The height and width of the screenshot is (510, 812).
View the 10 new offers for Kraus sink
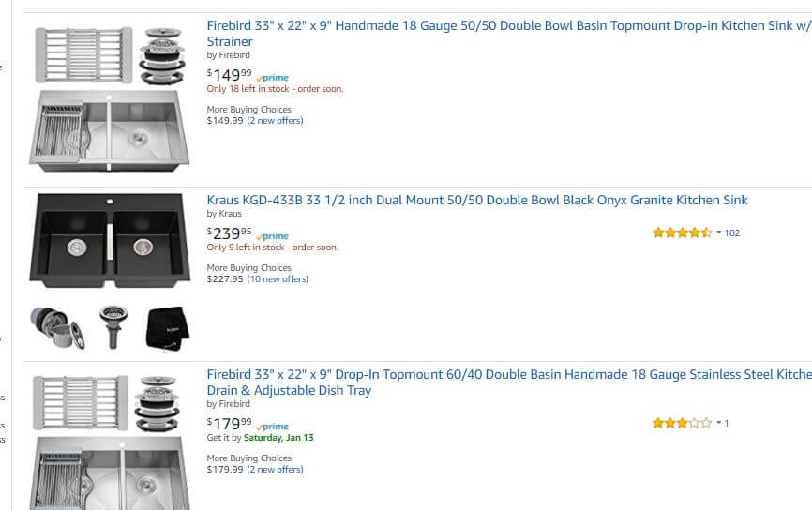point(278,279)
